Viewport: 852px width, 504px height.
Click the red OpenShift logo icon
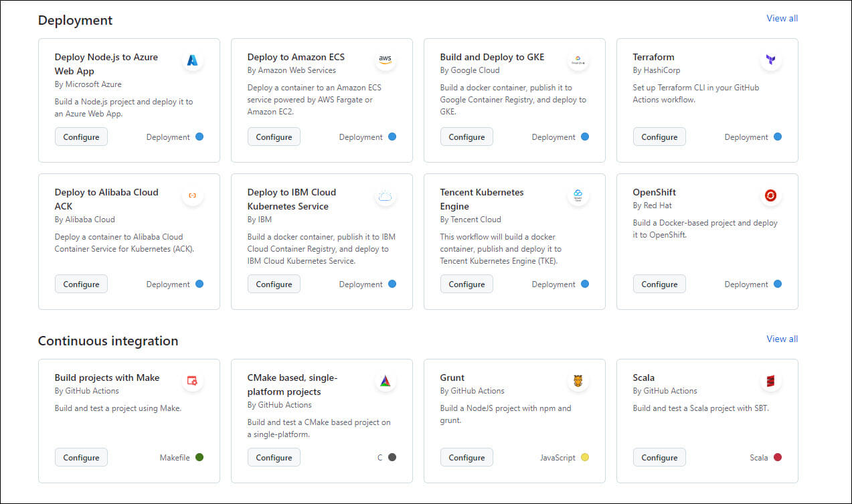point(770,195)
